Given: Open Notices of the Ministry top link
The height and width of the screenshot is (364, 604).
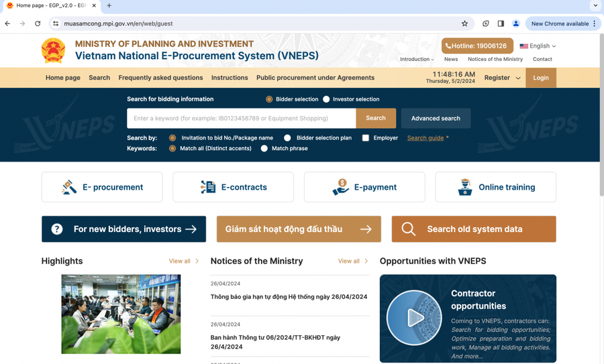Looking at the screenshot, I should [x=495, y=59].
